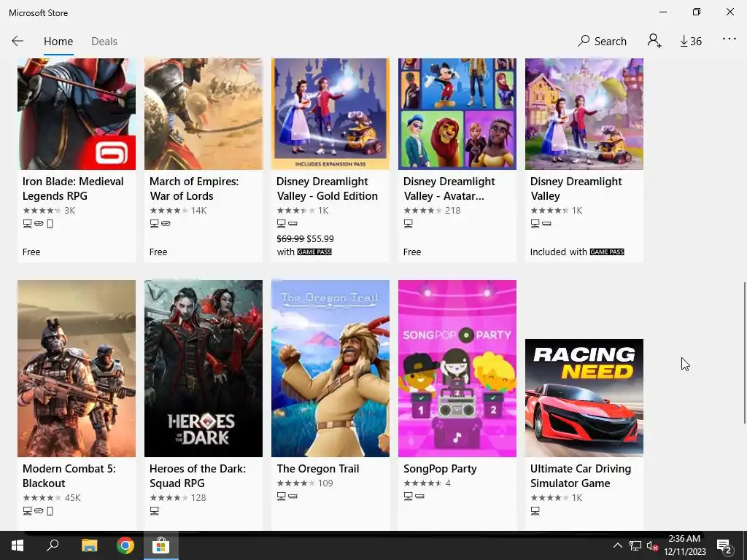This screenshot has width=747, height=560.
Task: Click PC icon under Dreamlight Valley Avatar
Action: click(409, 223)
